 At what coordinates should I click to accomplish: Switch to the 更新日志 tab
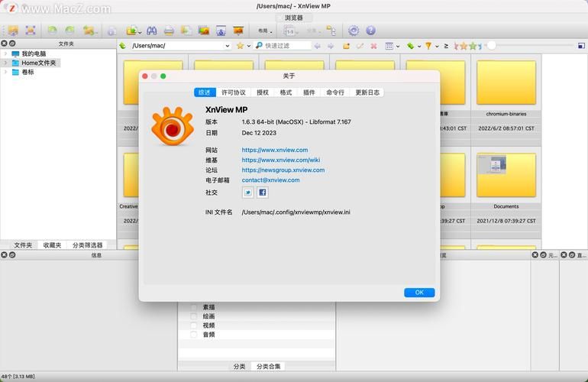[x=367, y=92]
